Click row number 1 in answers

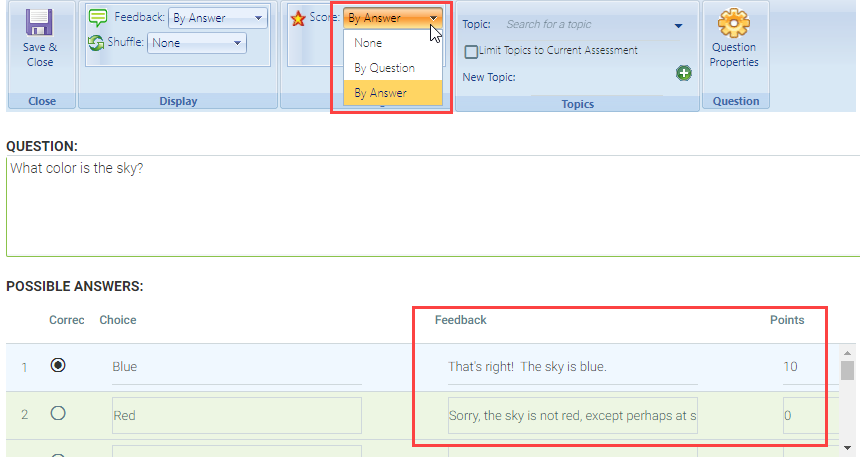click(24, 367)
